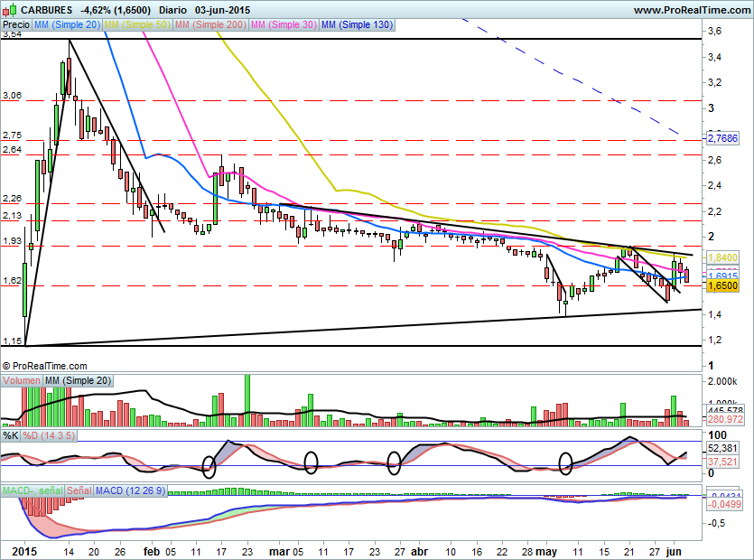Open the www.ProRealTime.com link
Screen dimensions: 754x560
pyautogui.click(x=691, y=9)
